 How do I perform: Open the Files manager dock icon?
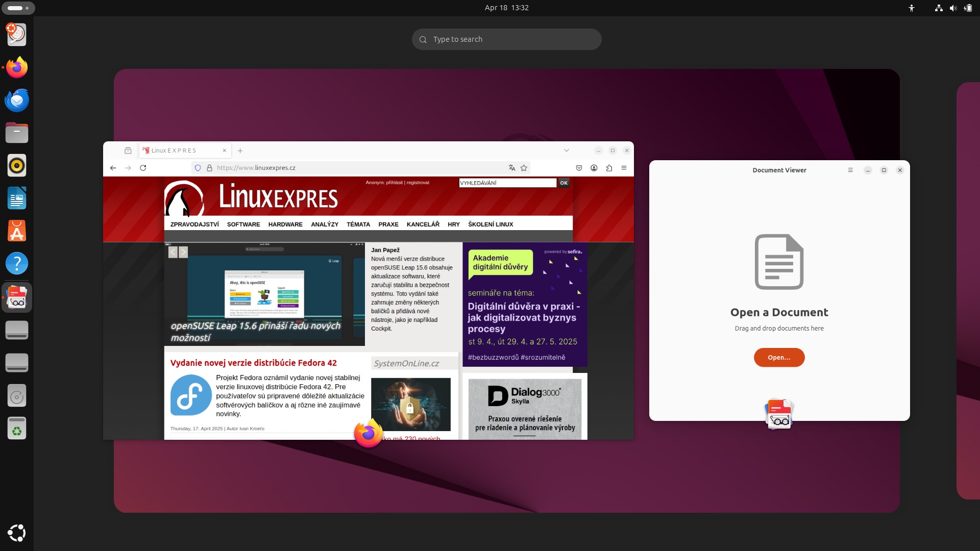tap(17, 133)
